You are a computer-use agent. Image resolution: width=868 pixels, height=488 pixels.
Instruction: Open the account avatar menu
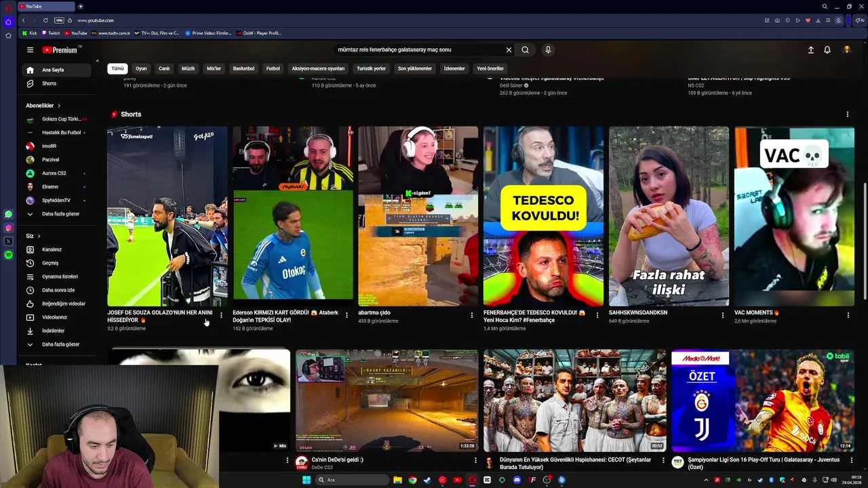click(847, 49)
